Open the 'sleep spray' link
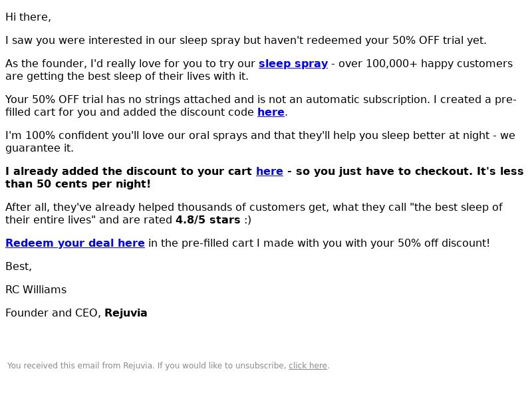Screen dimensions: 532x399 293,63
